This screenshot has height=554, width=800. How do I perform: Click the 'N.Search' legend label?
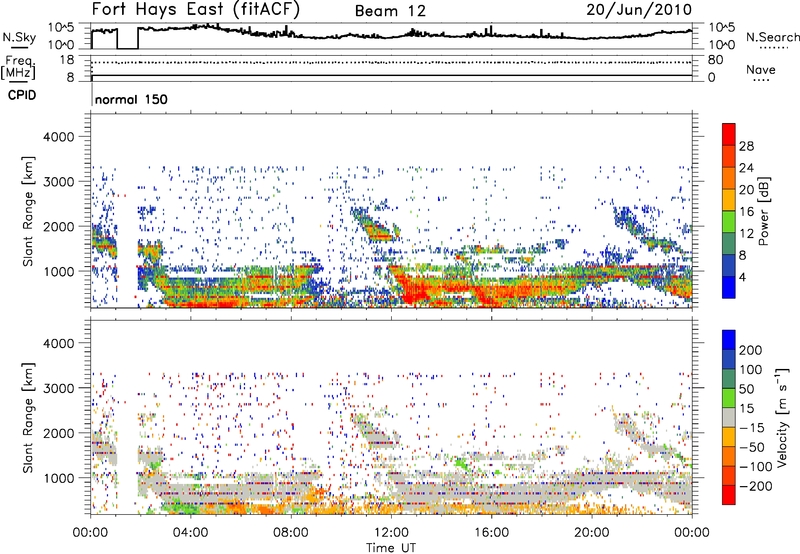tap(772, 37)
